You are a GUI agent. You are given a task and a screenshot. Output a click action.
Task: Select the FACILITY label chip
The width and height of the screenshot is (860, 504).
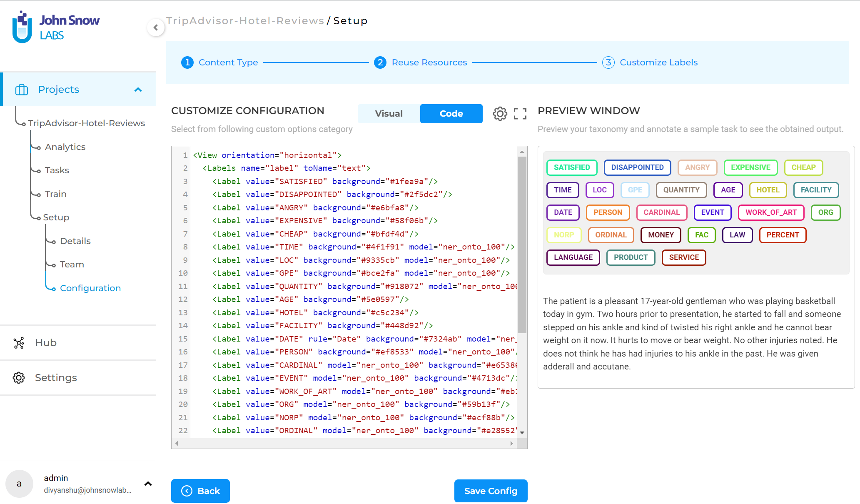coord(816,190)
